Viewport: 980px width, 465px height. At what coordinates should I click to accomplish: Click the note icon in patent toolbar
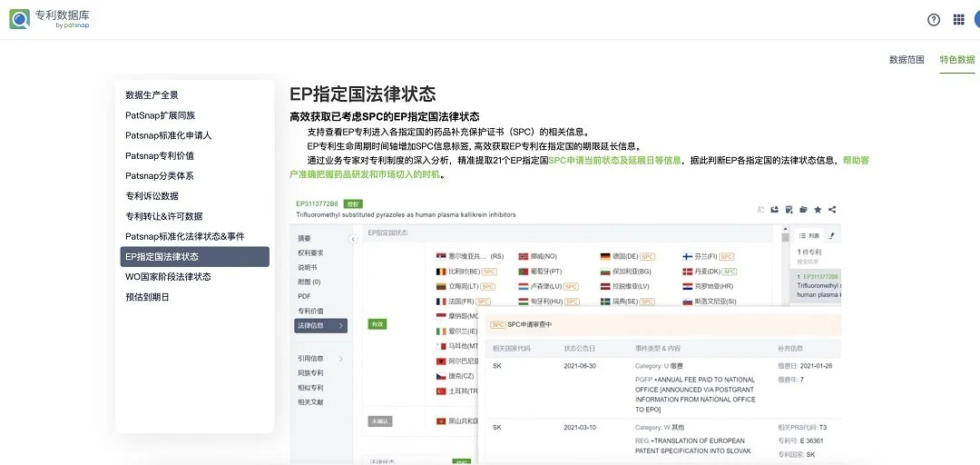pyautogui.click(x=789, y=210)
